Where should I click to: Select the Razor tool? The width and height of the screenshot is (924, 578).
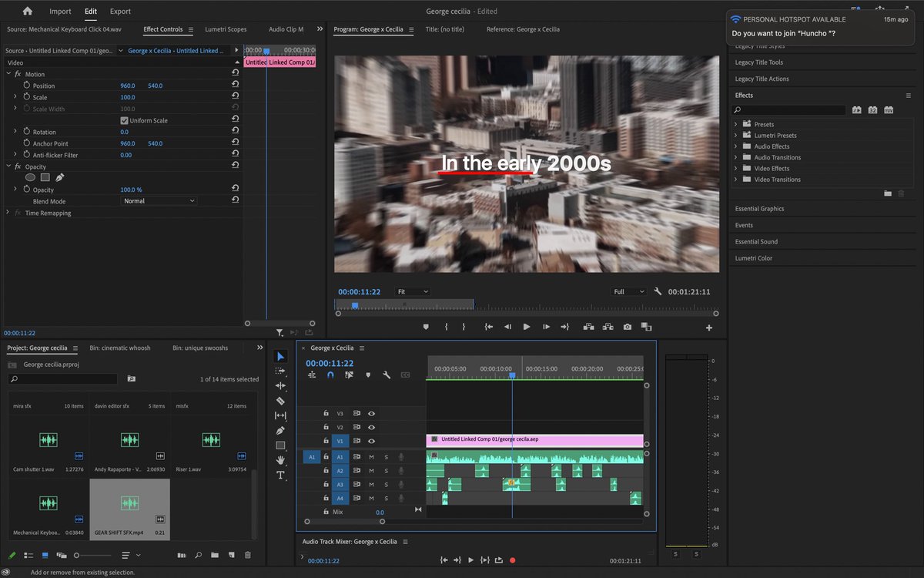coord(280,401)
